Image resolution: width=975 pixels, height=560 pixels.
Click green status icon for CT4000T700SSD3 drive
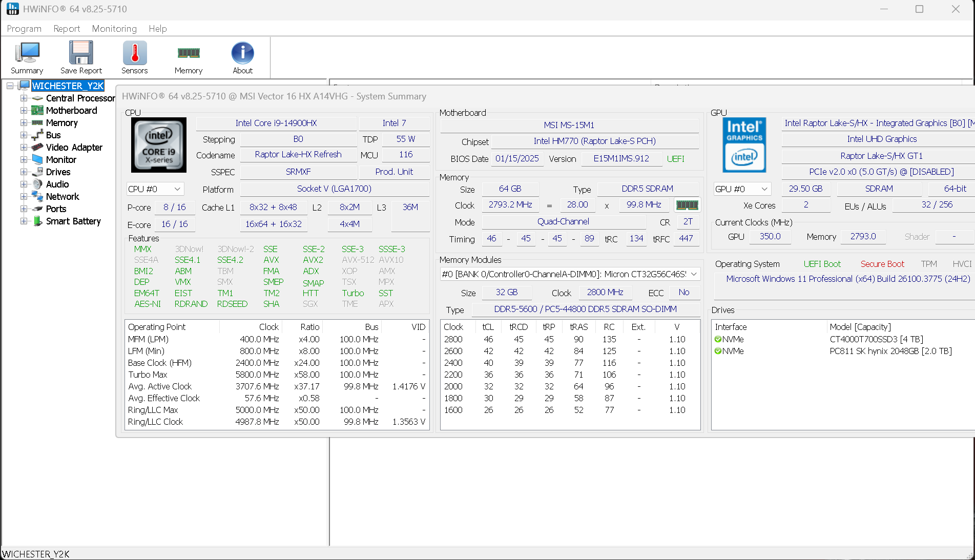click(718, 339)
